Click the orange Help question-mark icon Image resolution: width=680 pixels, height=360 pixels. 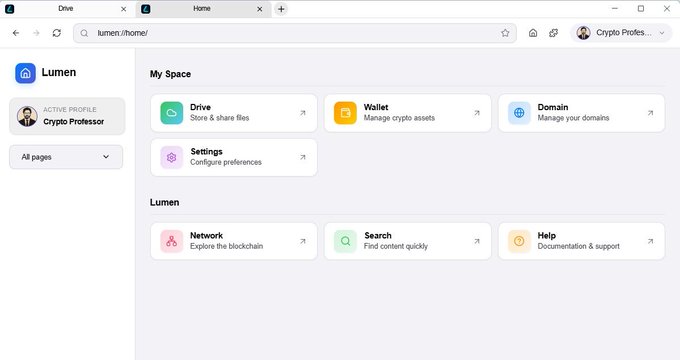[x=519, y=241]
